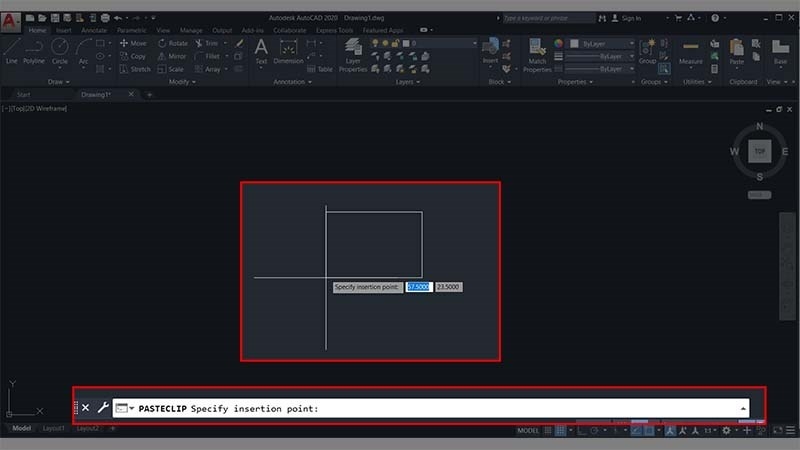
Task: Open the AutoCAD application menu logo
Action: click(x=10, y=22)
